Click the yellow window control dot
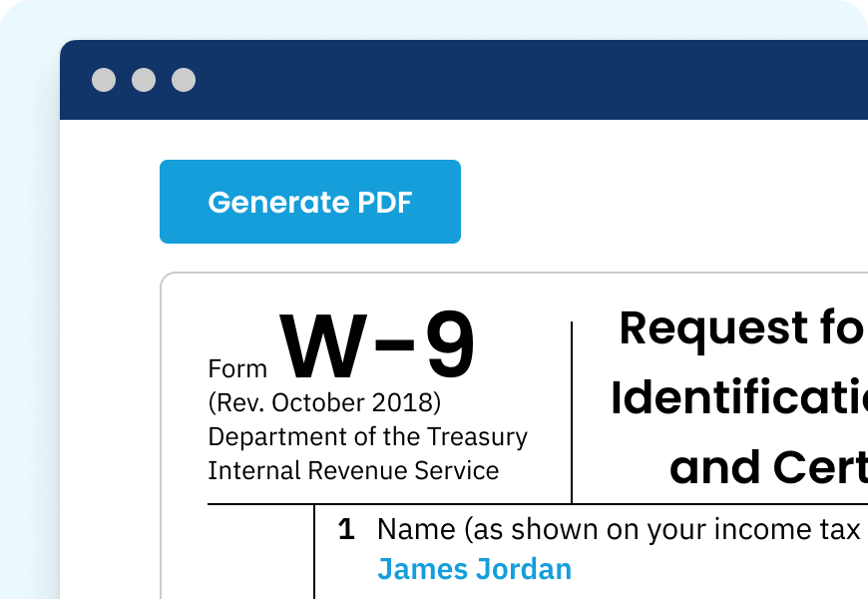The width and height of the screenshot is (868, 599). pos(143,79)
